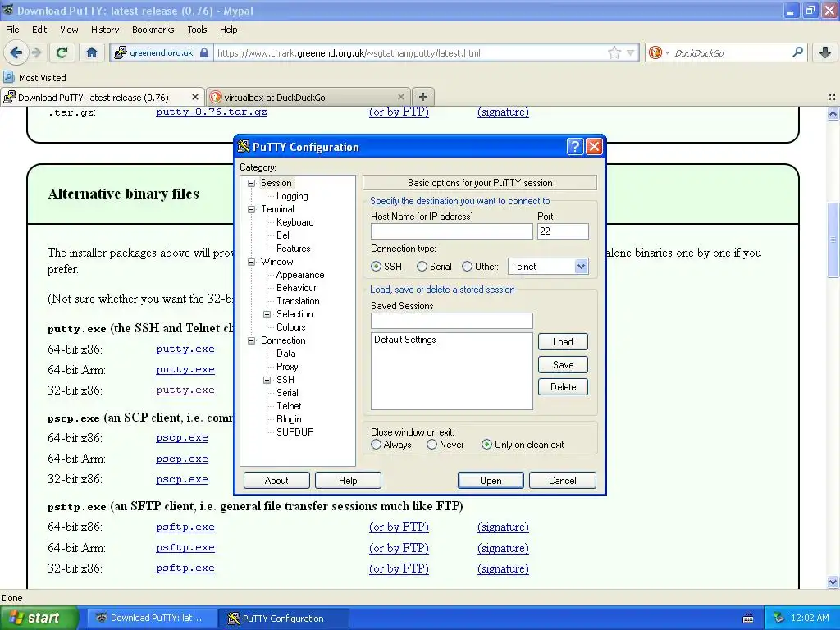Screen dimensions: 840x630
Task: Open the Windows Start button
Action: click(x=39, y=618)
